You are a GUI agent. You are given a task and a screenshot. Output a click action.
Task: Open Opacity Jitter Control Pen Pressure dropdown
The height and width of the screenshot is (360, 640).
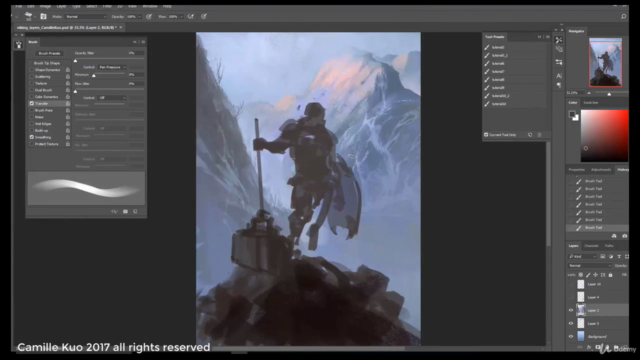coord(112,67)
